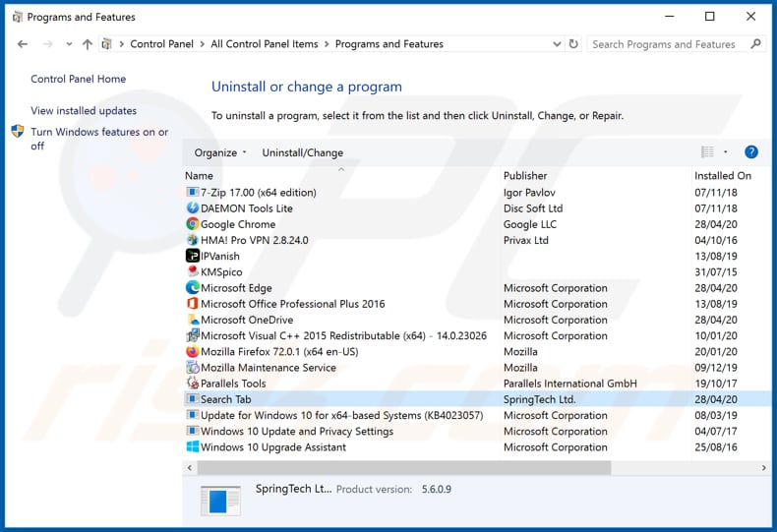Click install date 25/08/16
The height and width of the screenshot is (532, 777).
point(716,446)
